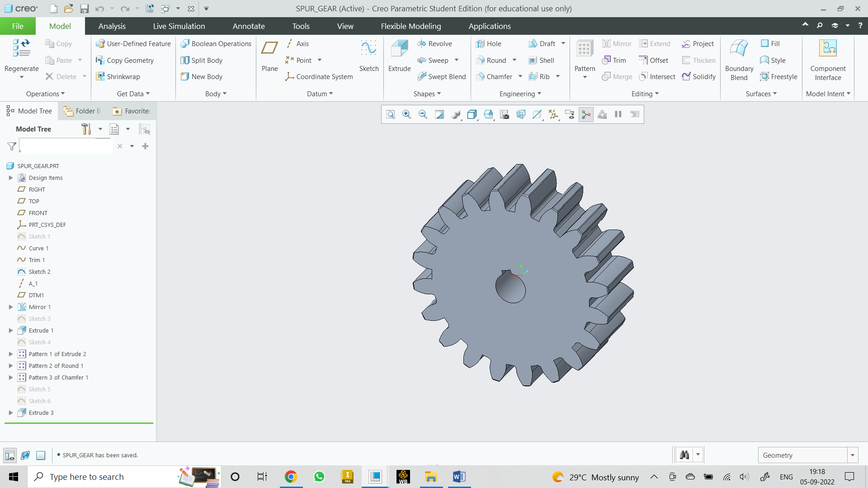Open Microsoft Word from the taskbar
The width and height of the screenshot is (868, 488).
pos(459,477)
